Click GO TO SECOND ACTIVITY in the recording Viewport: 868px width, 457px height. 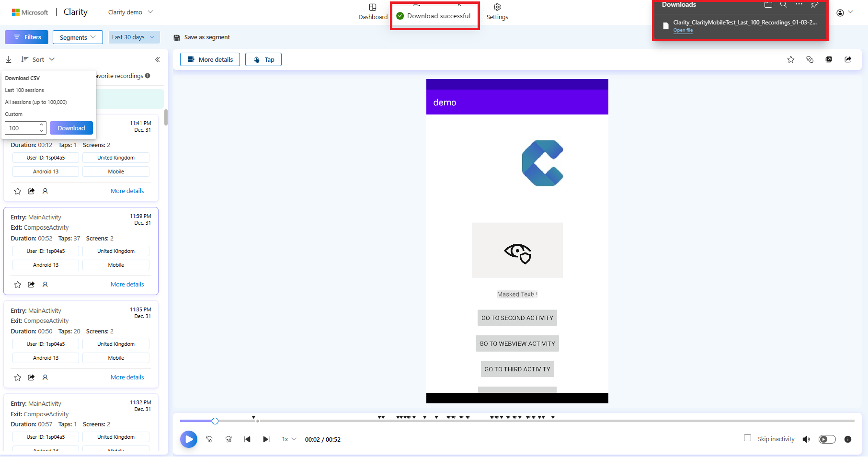tap(517, 318)
